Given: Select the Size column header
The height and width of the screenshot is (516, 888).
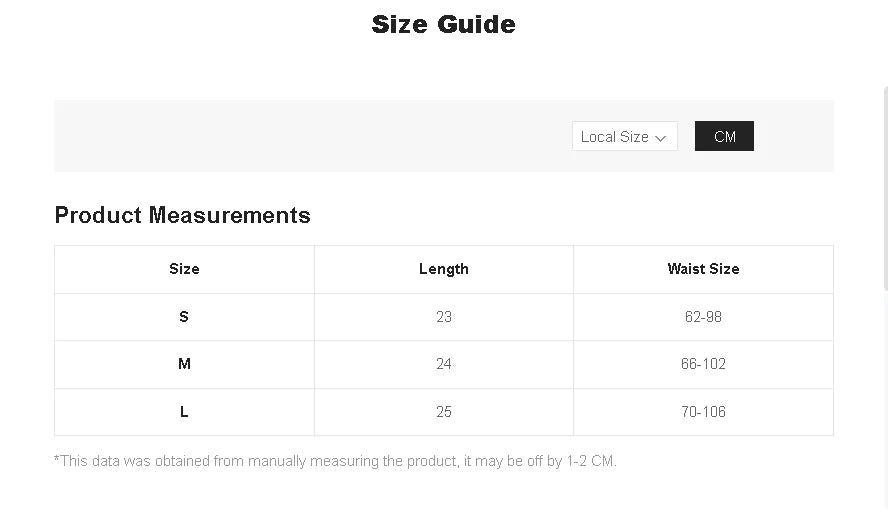Looking at the screenshot, I should 184,269.
